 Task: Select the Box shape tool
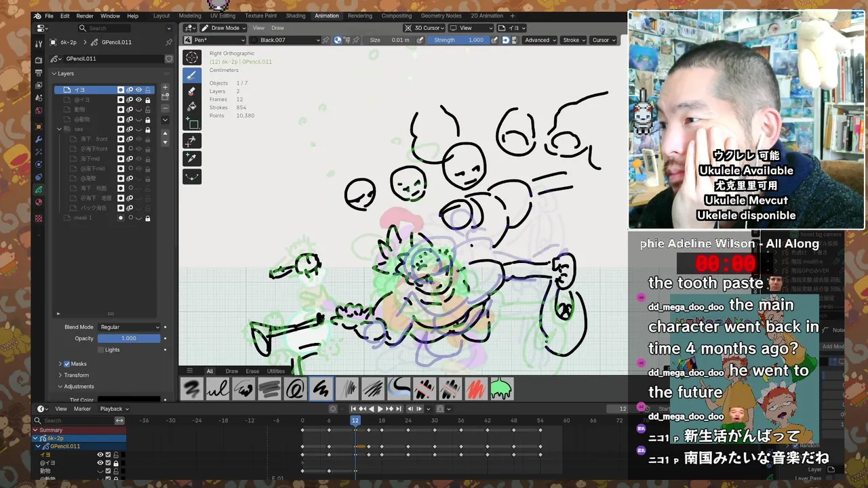tap(192, 124)
